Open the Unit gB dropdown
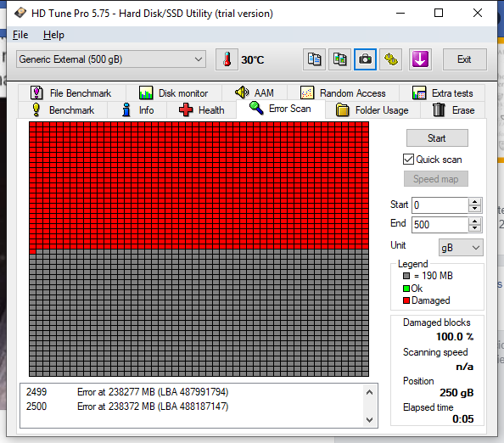This screenshot has width=504, height=443. tap(461, 248)
